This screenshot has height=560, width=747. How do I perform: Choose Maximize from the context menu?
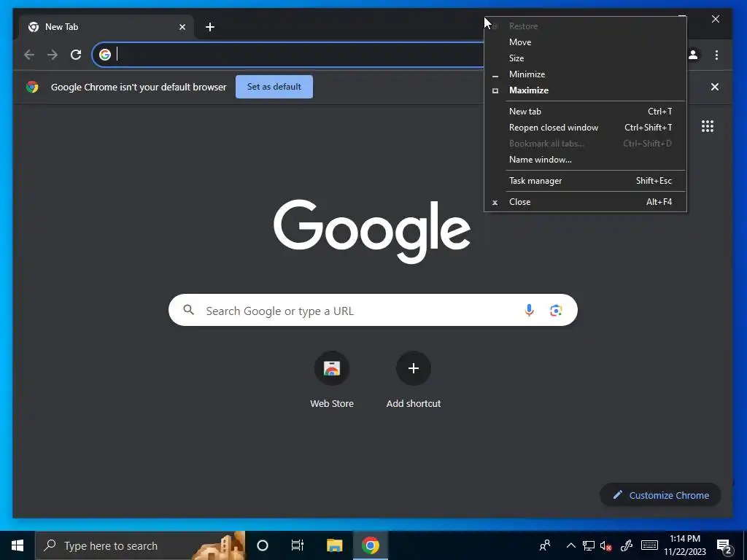coord(585,90)
